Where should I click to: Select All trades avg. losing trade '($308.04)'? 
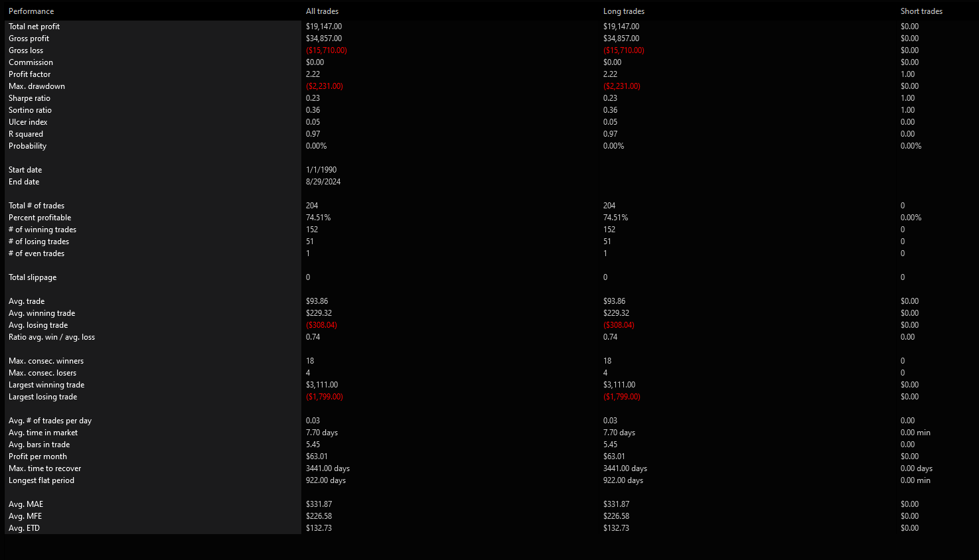322,325
